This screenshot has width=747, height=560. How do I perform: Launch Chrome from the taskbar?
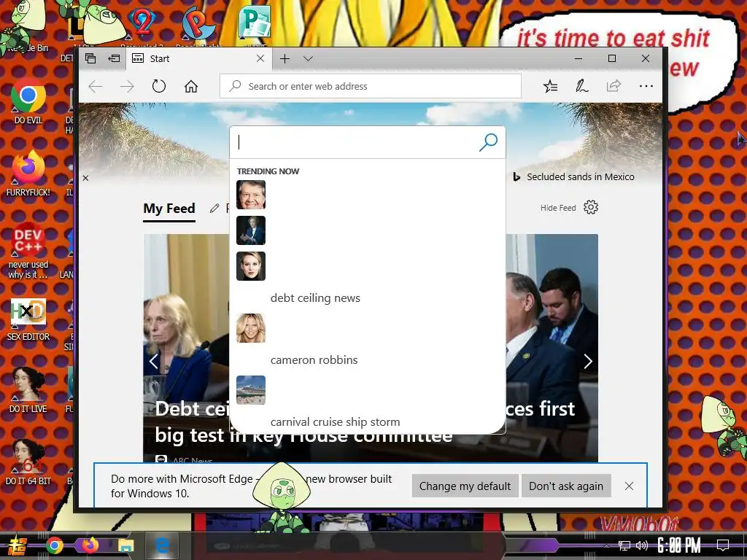55,545
